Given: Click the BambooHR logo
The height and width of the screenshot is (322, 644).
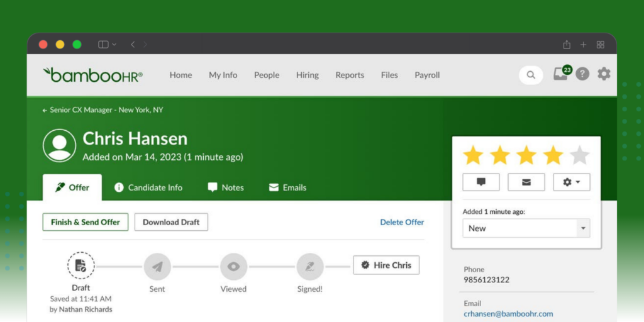Looking at the screenshot, I should pyautogui.click(x=93, y=75).
